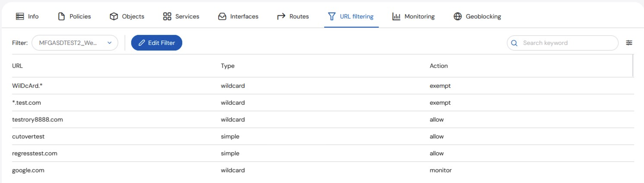The width and height of the screenshot is (644, 183).
Task: Click the Monitoring bar chart icon
Action: 396,16
